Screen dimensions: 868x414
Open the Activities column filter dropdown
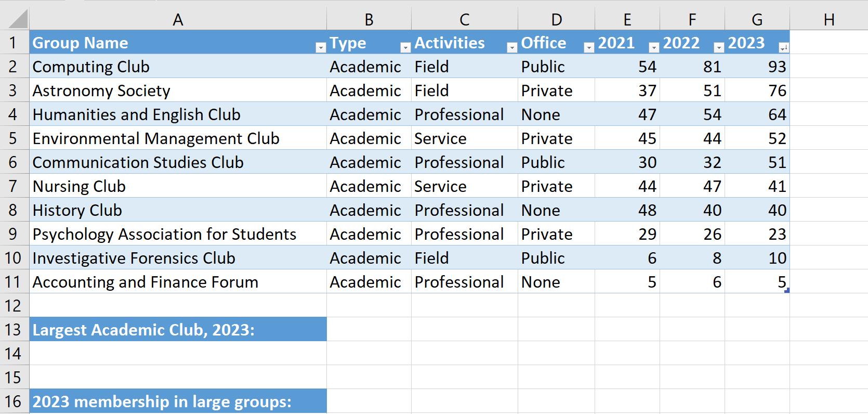pyautogui.click(x=512, y=47)
